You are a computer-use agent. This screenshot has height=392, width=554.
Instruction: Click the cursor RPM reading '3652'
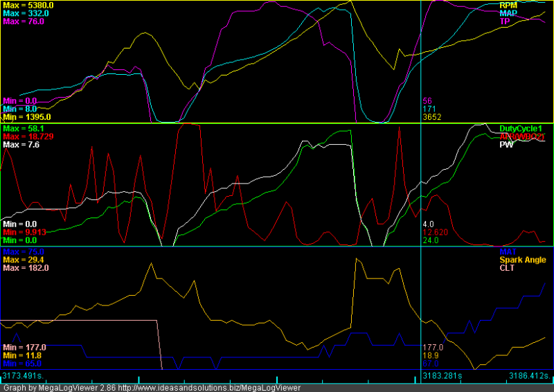pyautogui.click(x=432, y=117)
